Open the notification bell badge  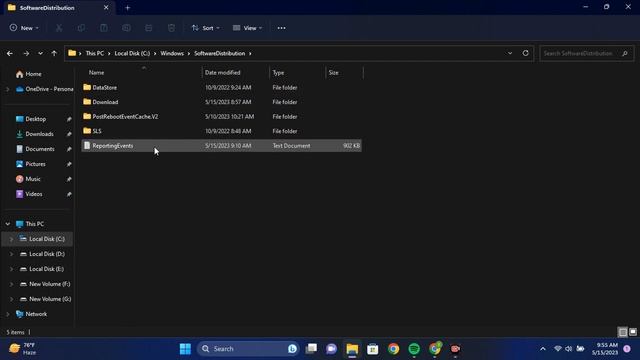(627, 349)
